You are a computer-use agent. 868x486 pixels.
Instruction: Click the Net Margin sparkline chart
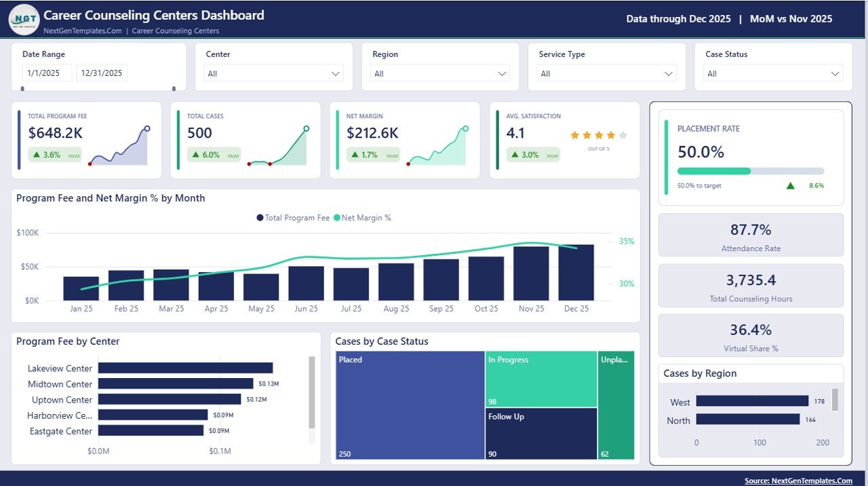pyautogui.click(x=437, y=146)
